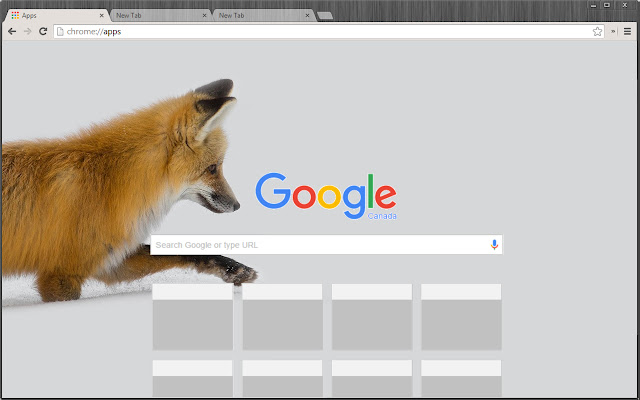Viewport: 640px width, 400px height.
Task: Start voice search with the microphone icon
Action: coord(494,244)
